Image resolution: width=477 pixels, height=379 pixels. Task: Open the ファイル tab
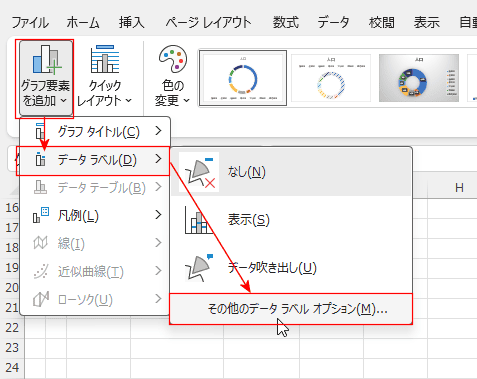click(30, 23)
